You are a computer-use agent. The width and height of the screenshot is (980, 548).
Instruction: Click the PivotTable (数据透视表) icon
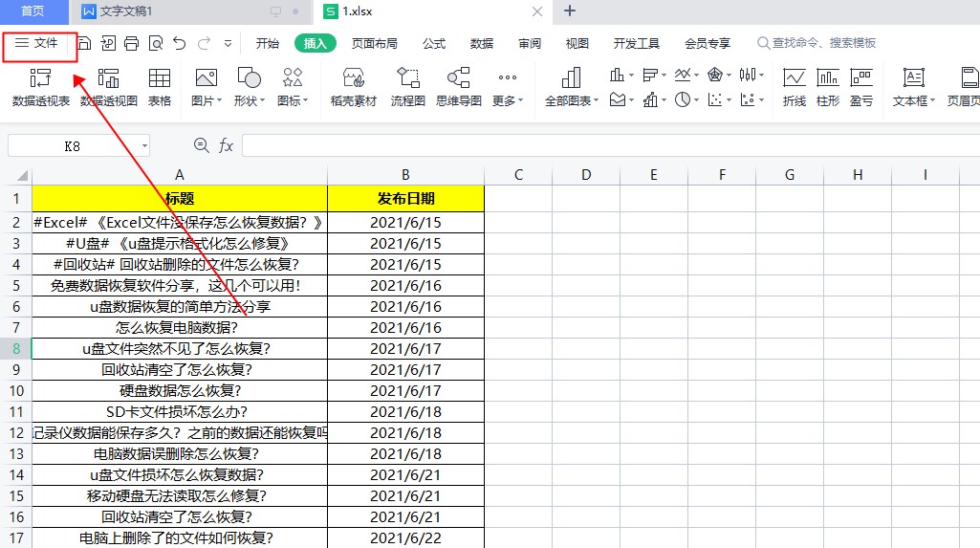40,78
